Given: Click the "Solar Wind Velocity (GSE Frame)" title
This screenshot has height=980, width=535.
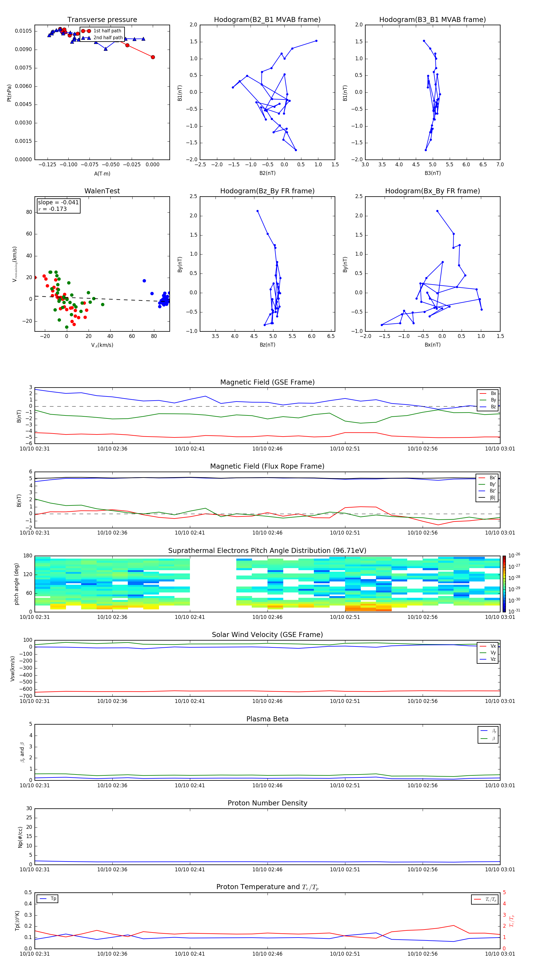Looking at the screenshot, I should click(267, 635).
